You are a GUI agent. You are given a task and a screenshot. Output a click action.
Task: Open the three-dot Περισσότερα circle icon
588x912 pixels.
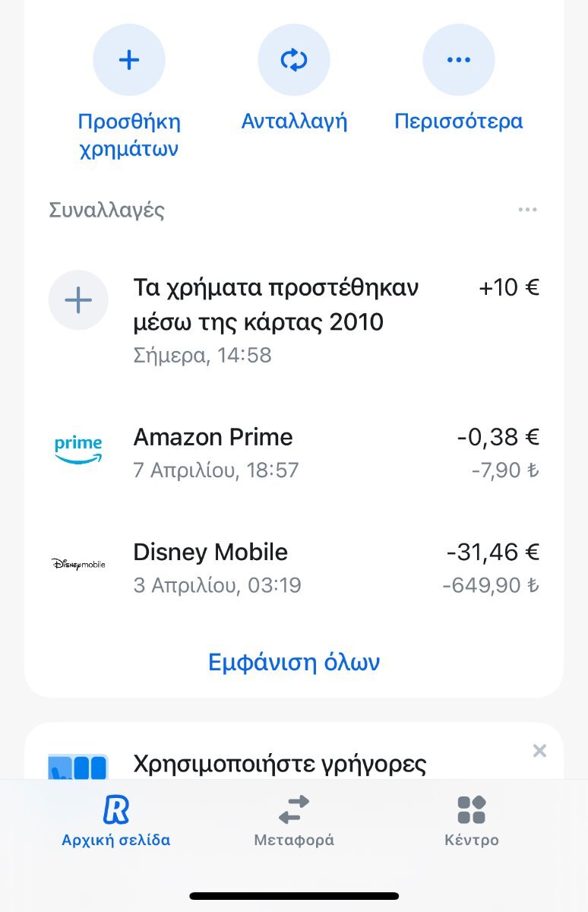[x=459, y=60]
